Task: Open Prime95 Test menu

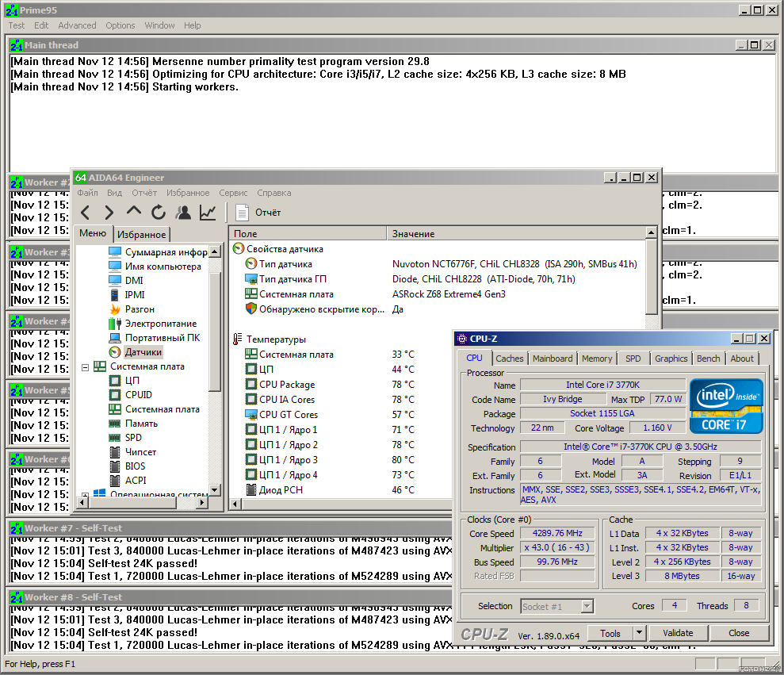Action: coord(16,25)
